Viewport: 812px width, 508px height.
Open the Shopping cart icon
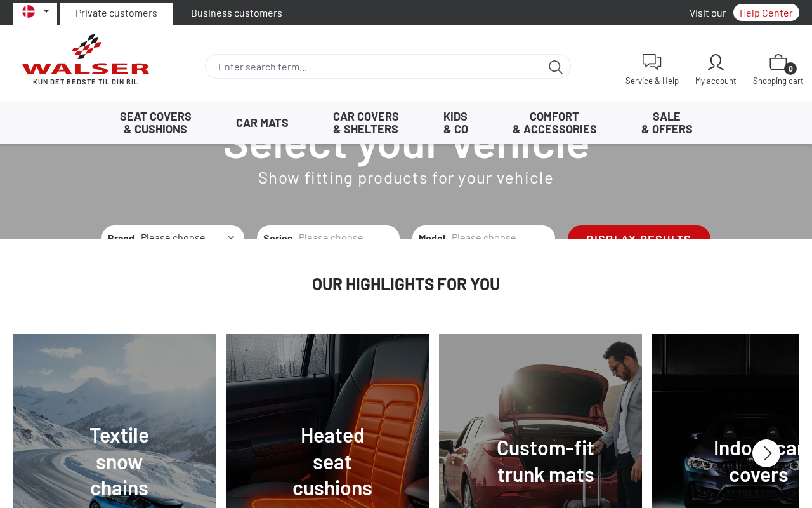pyautogui.click(x=778, y=62)
